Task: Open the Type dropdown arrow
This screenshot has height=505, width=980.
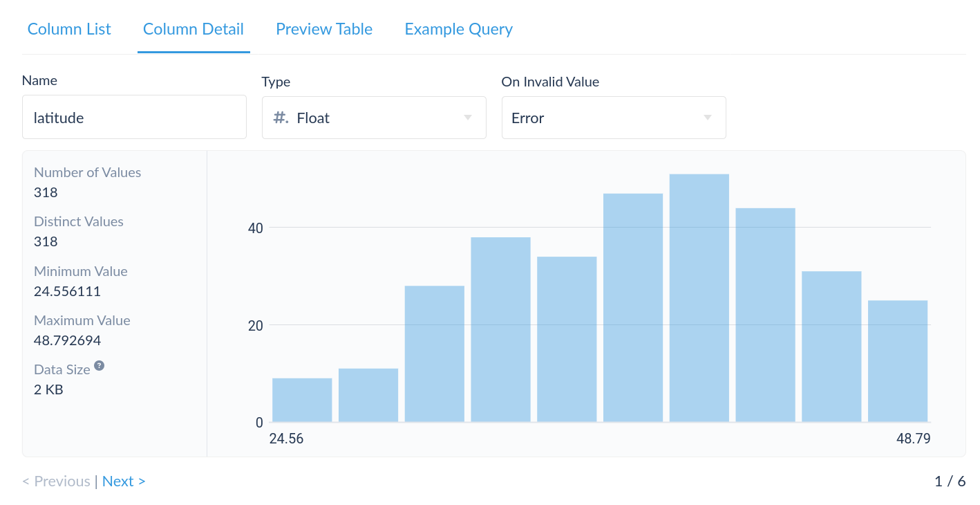Action: [x=468, y=118]
